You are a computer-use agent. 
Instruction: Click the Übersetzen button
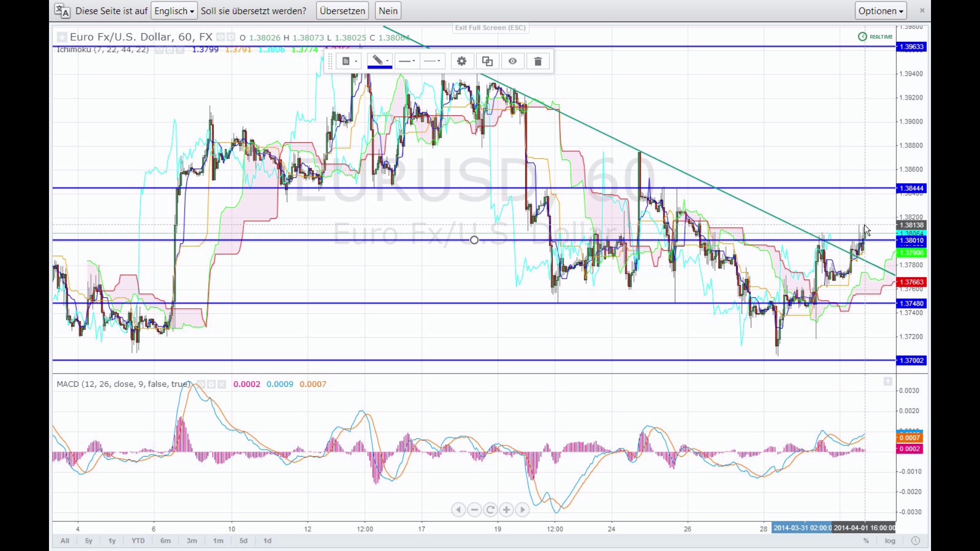[342, 11]
